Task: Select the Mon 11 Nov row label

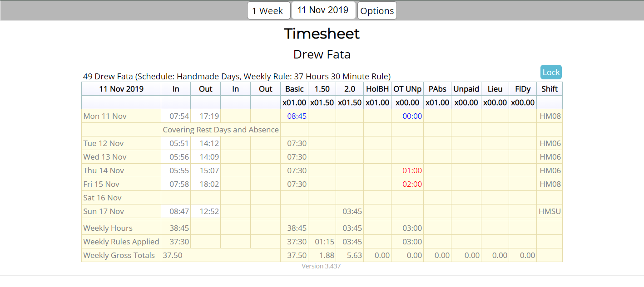Action: 105,116
